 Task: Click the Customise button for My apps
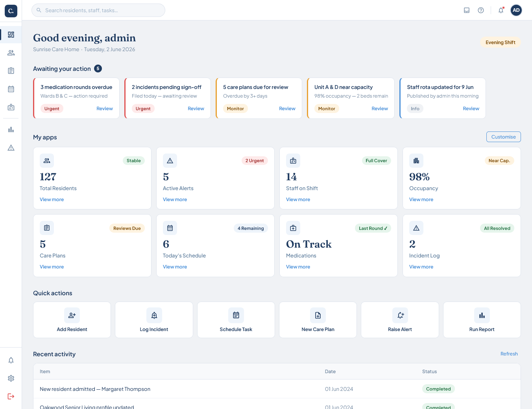click(504, 137)
